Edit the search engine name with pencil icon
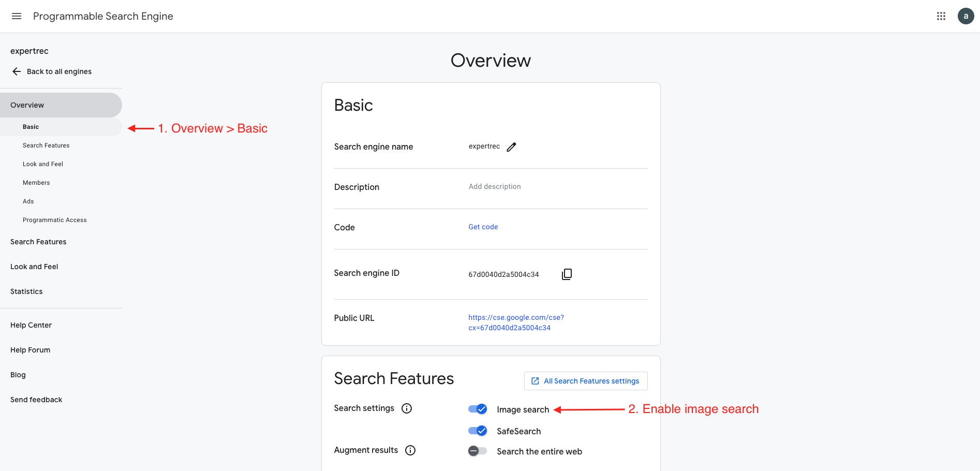 (x=511, y=147)
